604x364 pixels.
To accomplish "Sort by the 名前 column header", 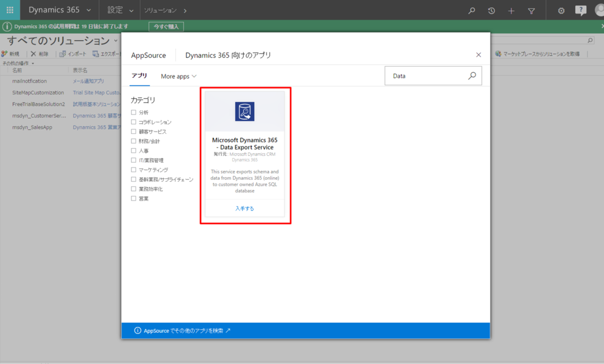I will [17, 70].
